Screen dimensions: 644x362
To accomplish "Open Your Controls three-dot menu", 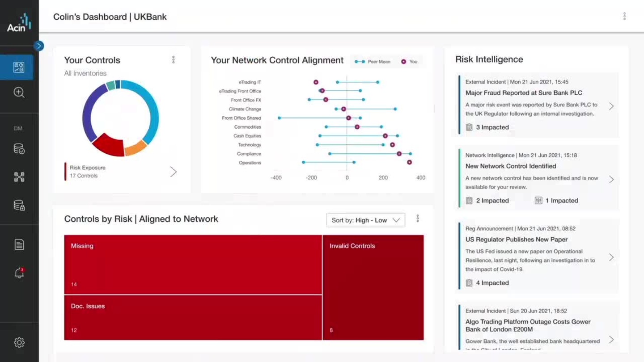I will (x=174, y=60).
